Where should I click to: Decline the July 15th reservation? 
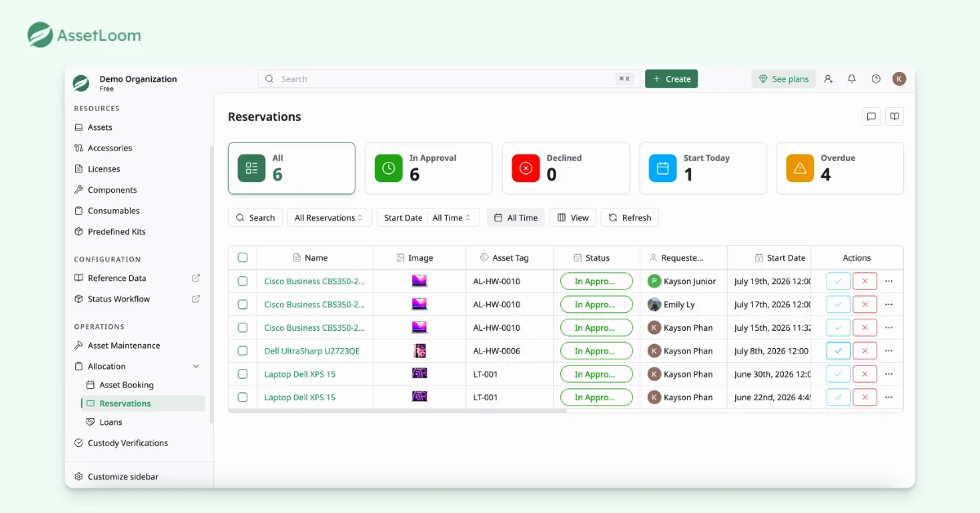point(865,328)
